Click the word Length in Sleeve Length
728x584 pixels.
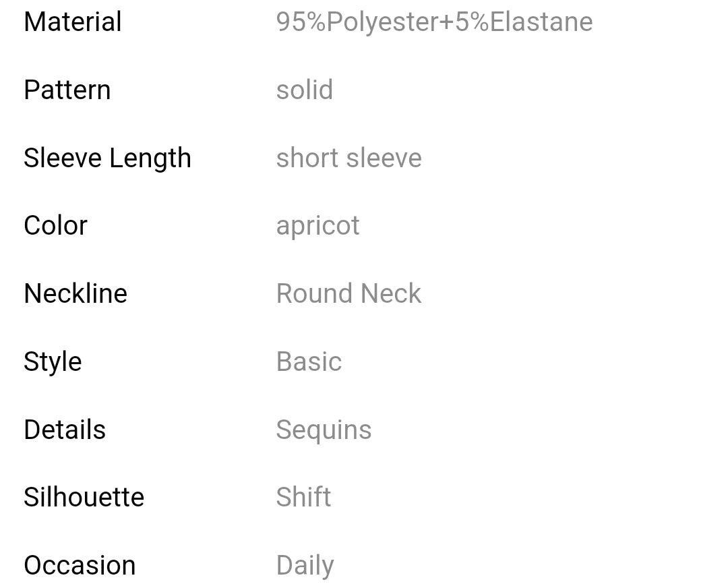click(150, 158)
